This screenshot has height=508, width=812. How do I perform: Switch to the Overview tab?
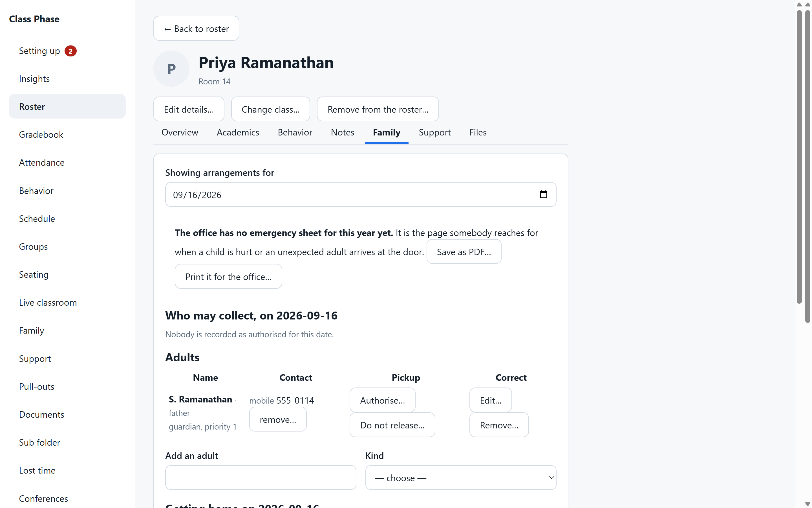180,132
